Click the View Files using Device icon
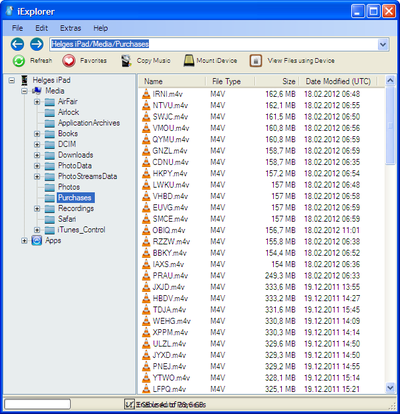The image size is (400, 414). point(256,61)
